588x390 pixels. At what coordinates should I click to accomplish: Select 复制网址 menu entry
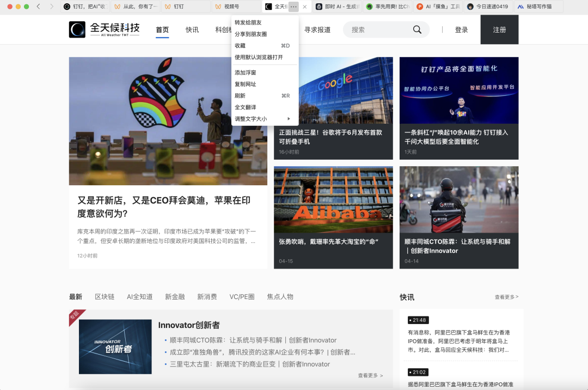pyautogui.click(x=265, y=84)
